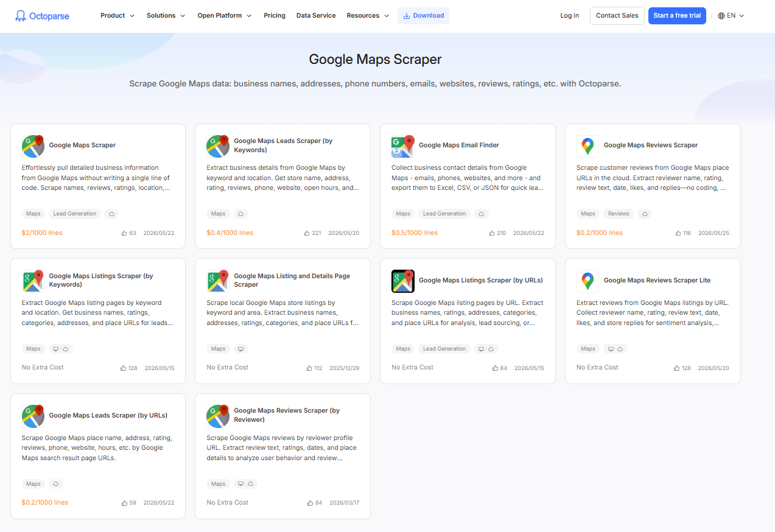This screenshot has width=775, height=532.
Task: Click the Google Maps Listing and Details Page Scraper icon
Action: click(218, 281)
